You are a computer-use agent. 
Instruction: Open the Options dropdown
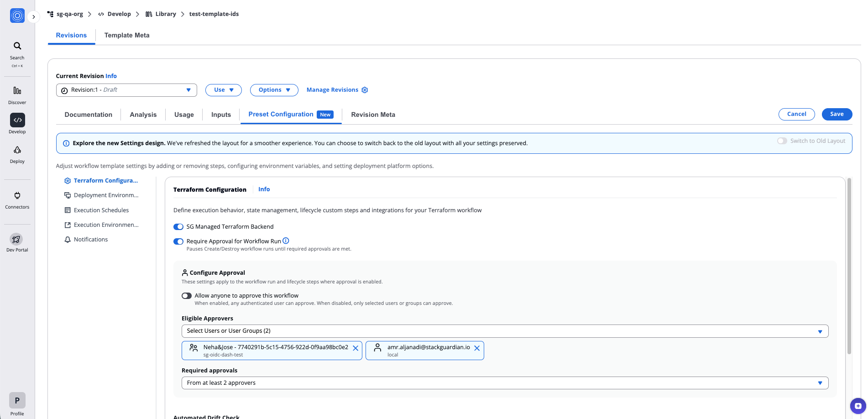(273, 89)
